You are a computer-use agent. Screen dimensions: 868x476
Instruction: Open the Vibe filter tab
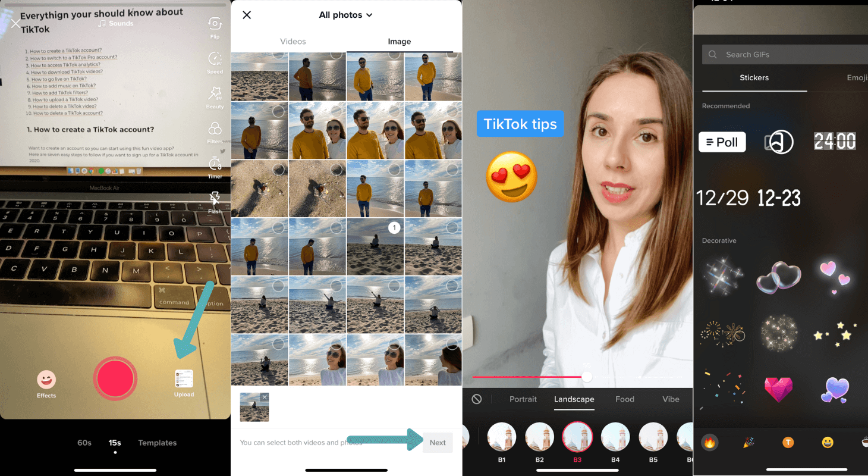[671, 399]
